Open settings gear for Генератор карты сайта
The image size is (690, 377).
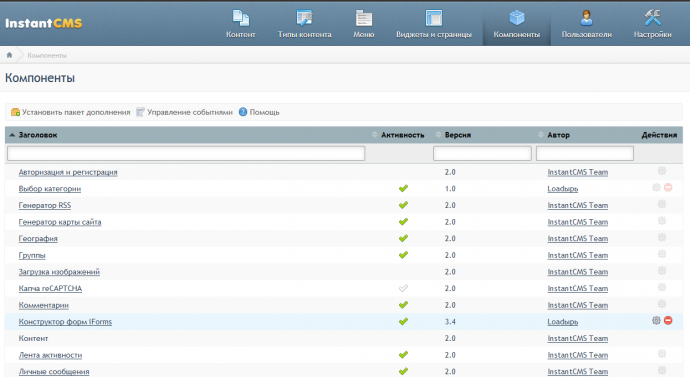pos(662,221)
